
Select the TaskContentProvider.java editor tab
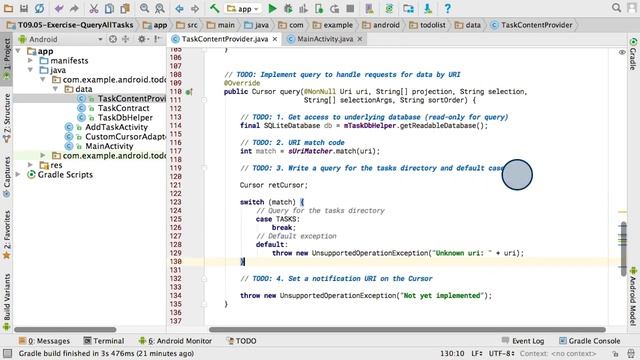(225, 39)
